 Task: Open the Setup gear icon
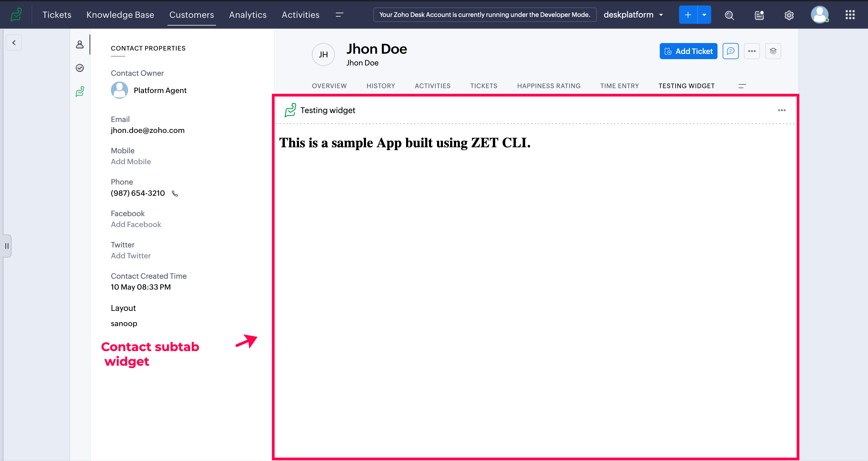(x=789, y=15)
